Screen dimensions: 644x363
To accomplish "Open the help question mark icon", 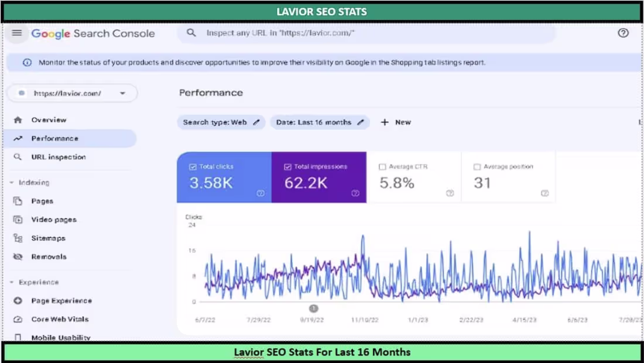I will pyautogui.click(x=623, y=33).
